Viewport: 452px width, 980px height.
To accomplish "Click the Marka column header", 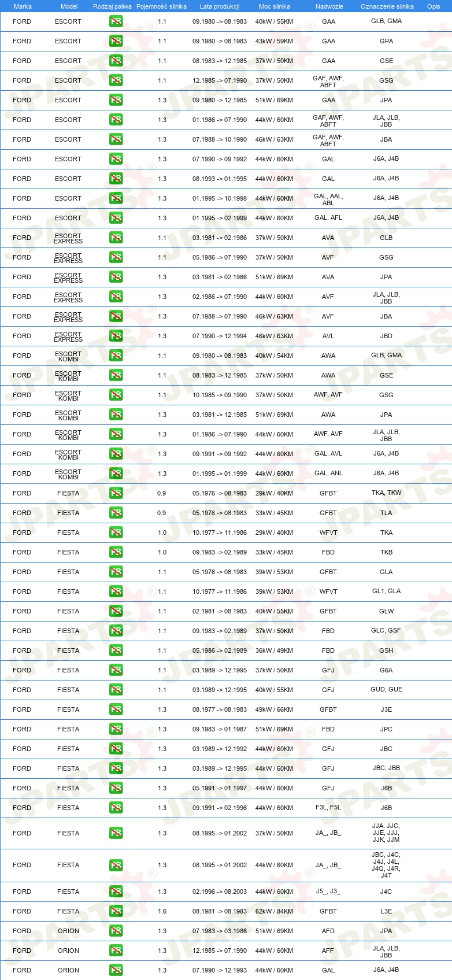I will point(23,6).
